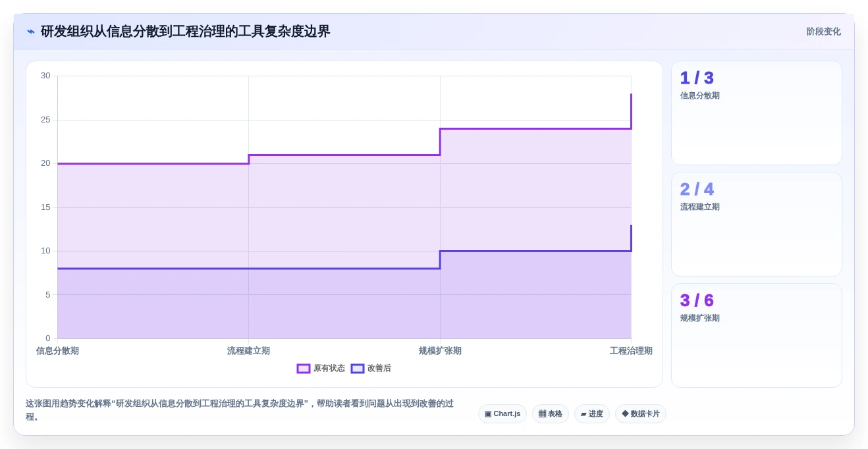The width and height of the screenshot is (868, 449).
Task: Click the 表格 tag chip
Action: point(551,414)
